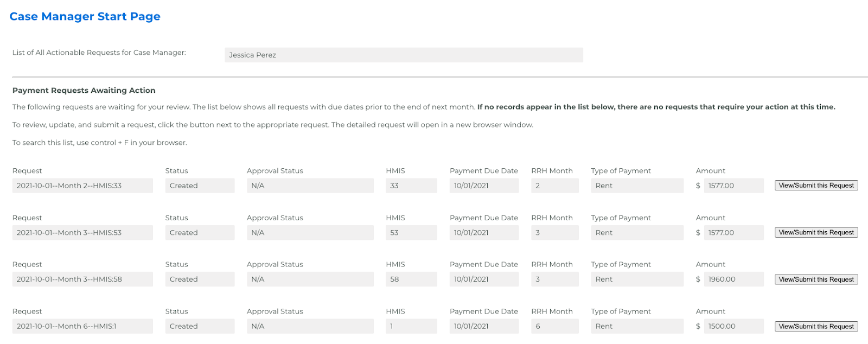Click request field 2021-10-01--Month 3--HMIS:53
868x344 pixels.
tap(82, 232)
